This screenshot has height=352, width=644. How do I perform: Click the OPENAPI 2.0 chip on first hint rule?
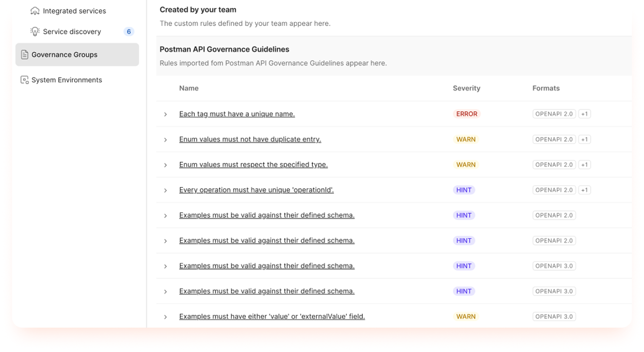click(x=554, y=215)
